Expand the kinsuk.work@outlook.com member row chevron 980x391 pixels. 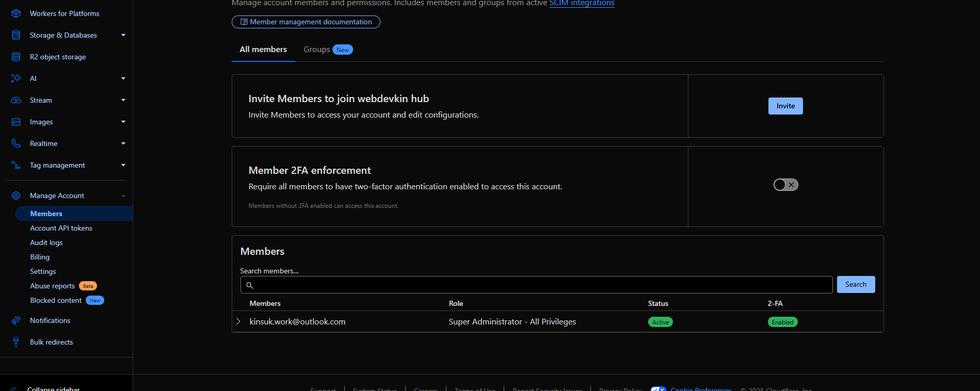click(238, 321)
